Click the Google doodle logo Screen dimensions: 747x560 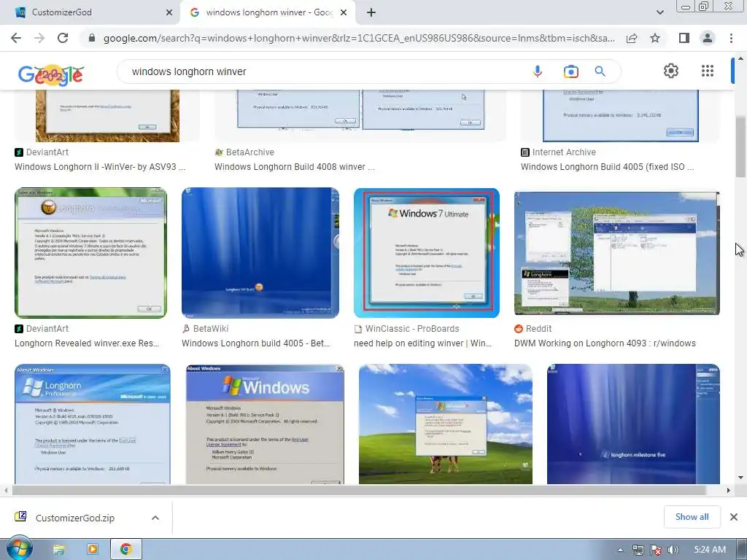(51, 75)
